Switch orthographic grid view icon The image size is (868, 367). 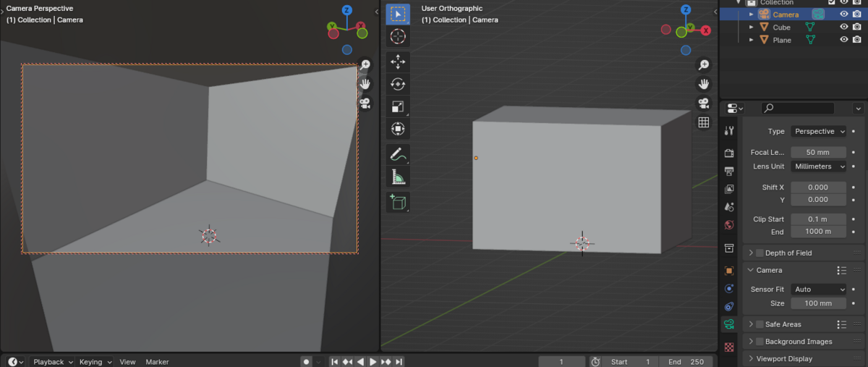[703, 122]
